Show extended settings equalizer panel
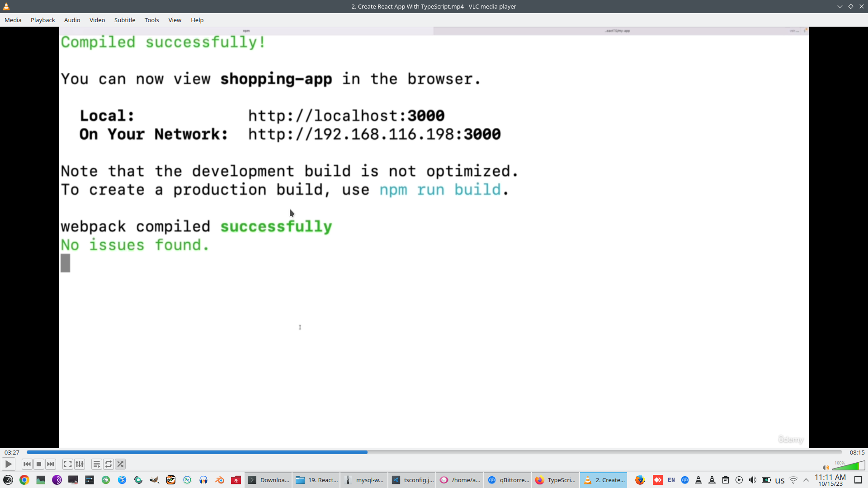Screen dimensions: 868x488 [x=80, y=464]
